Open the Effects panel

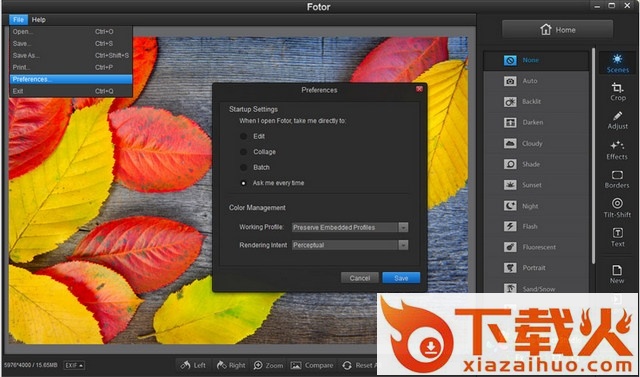617,151
